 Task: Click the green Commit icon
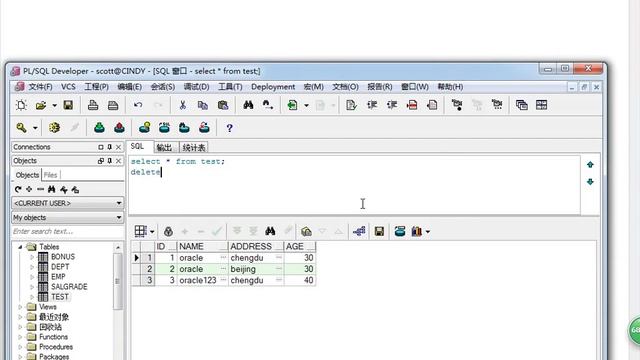[99, 128]
